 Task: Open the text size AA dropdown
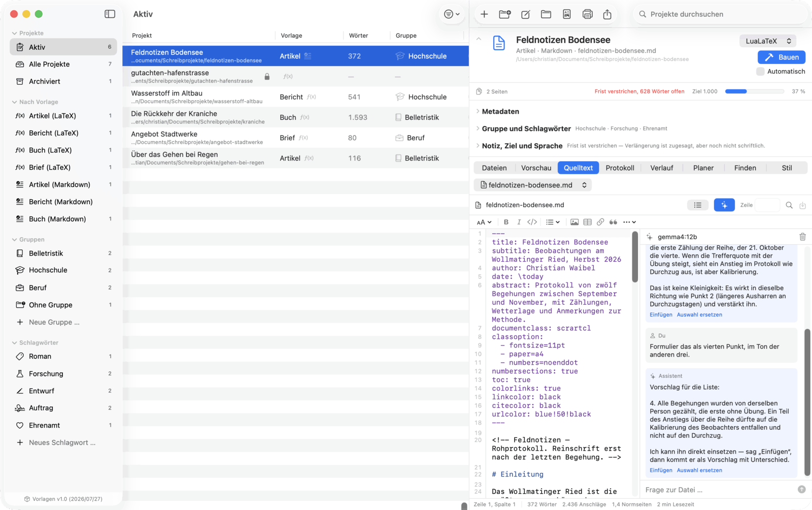pyautogui.click(x=484, y=222)
